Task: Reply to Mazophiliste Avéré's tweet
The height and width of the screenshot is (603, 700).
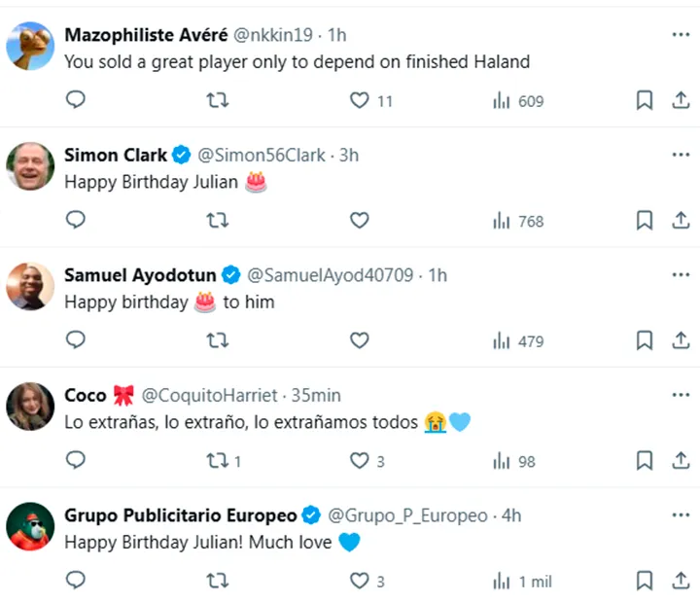Action: click(76, 100)
